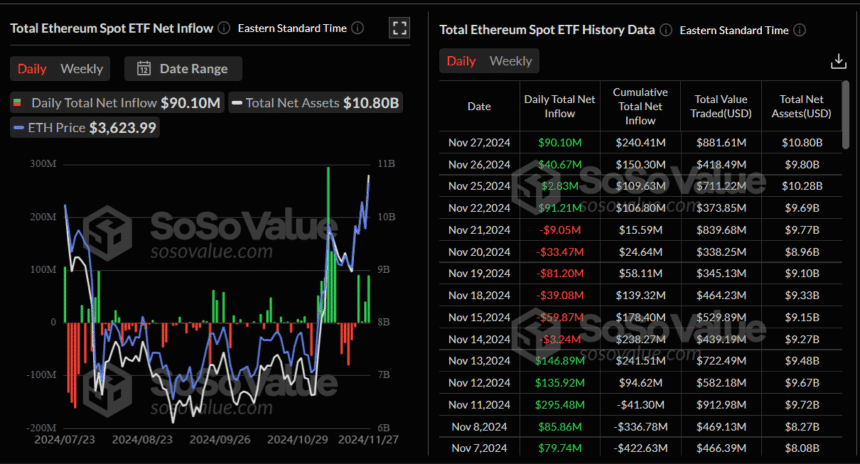
Task: Click the Date column header
Action: pos(479,106)
